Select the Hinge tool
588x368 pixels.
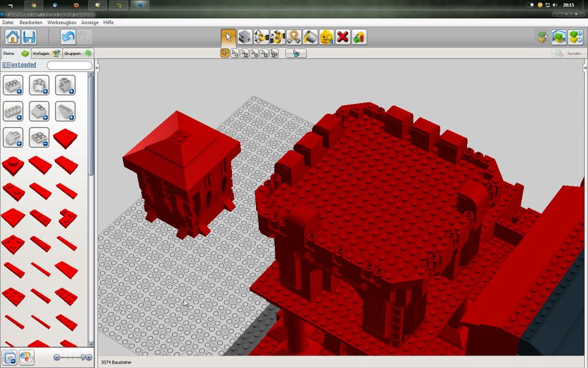(x=261, y=37)
